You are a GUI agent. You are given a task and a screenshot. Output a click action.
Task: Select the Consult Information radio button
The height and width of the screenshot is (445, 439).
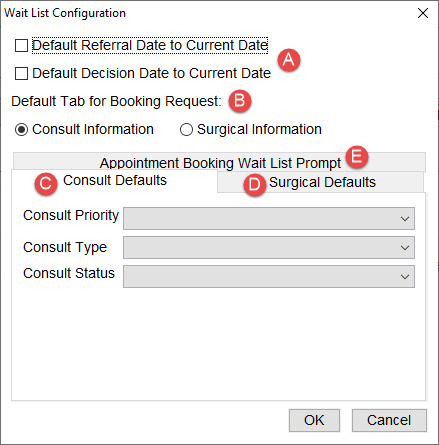[21, 130]
